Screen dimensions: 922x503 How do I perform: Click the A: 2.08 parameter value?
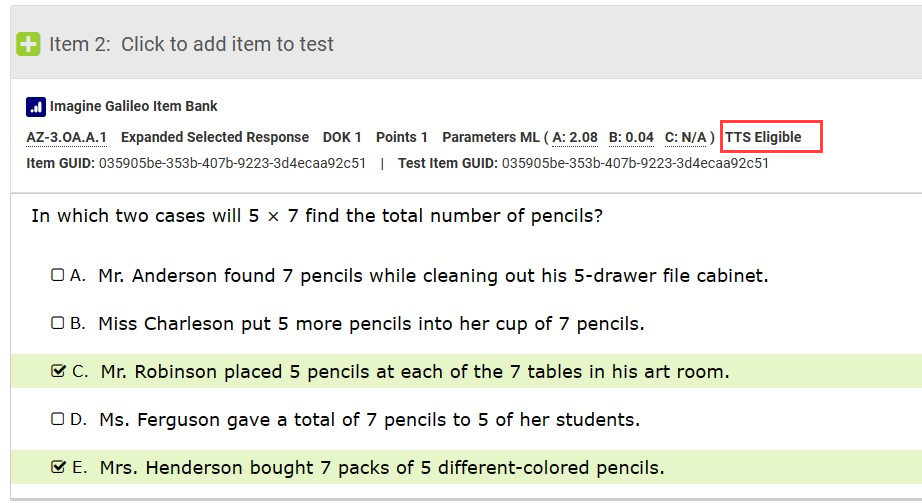575,137
